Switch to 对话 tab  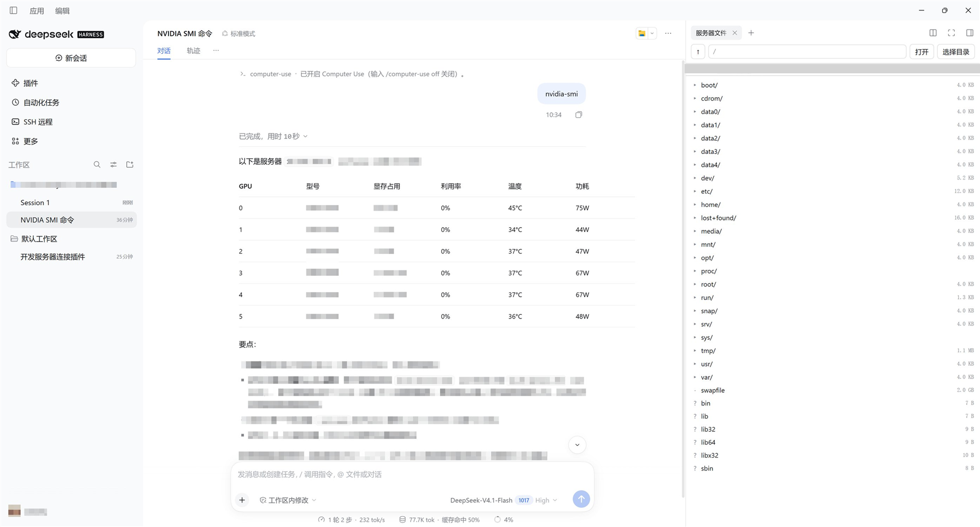tap(164, 50)
